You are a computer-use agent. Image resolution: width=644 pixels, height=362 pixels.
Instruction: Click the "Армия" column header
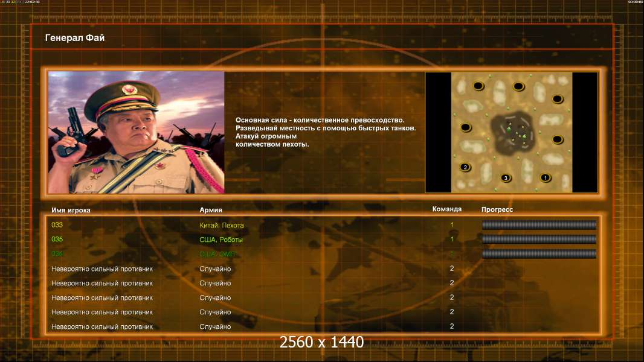[x=211, y=209]
